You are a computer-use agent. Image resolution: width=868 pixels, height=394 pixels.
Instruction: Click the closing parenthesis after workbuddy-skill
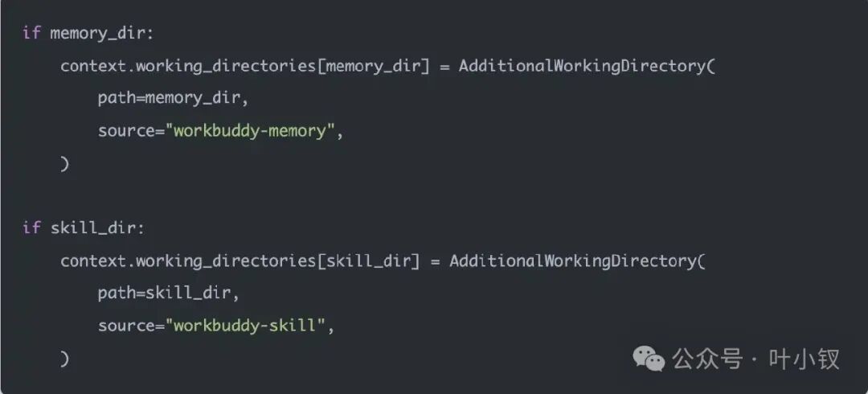click(65, 359)
